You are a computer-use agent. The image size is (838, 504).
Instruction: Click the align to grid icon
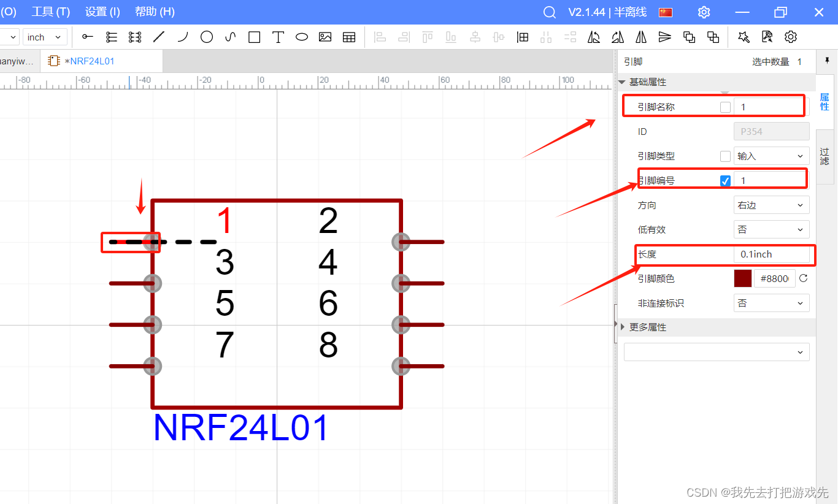tap(523, 37)
